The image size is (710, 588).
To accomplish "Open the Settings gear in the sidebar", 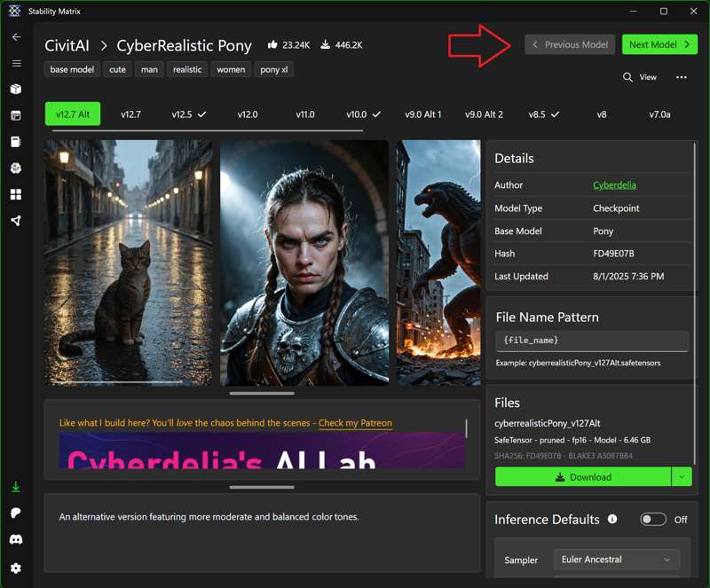I will (16, 568).
